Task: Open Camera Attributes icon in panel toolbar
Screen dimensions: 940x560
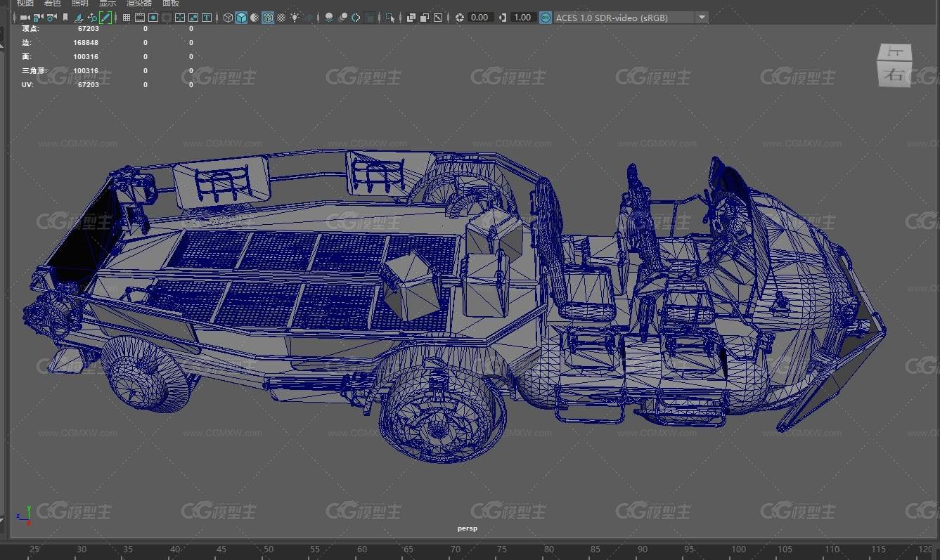Action: click(51, 18)
